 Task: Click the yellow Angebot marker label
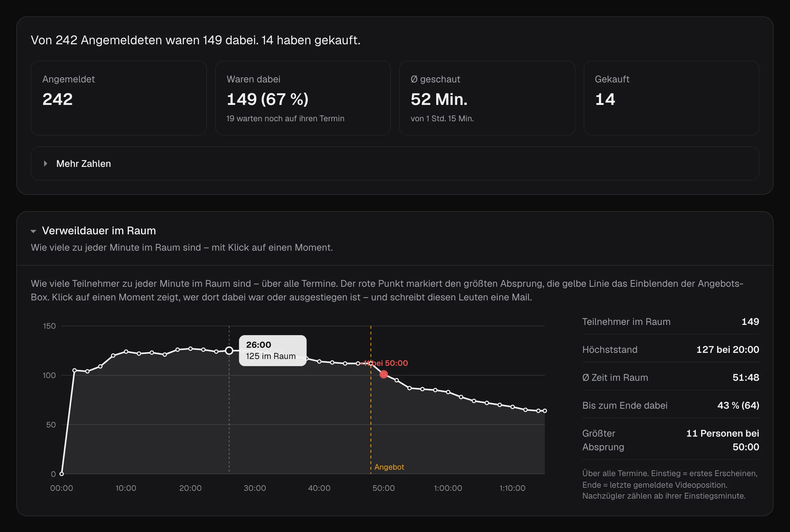point(389,467)
